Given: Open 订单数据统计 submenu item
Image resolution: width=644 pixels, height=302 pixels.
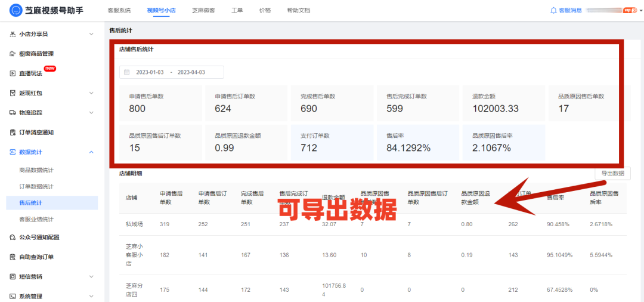Looking at the screenshot, I should (36, 187).
